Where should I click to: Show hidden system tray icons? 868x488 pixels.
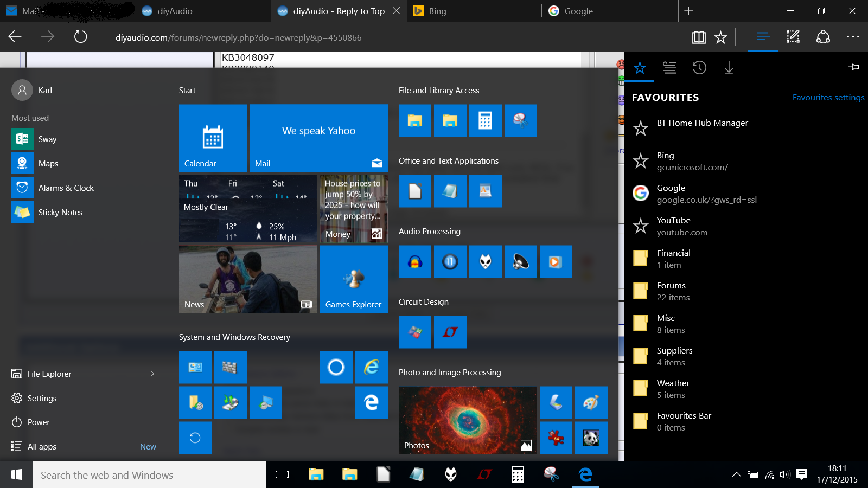click(x=736, y=475)
